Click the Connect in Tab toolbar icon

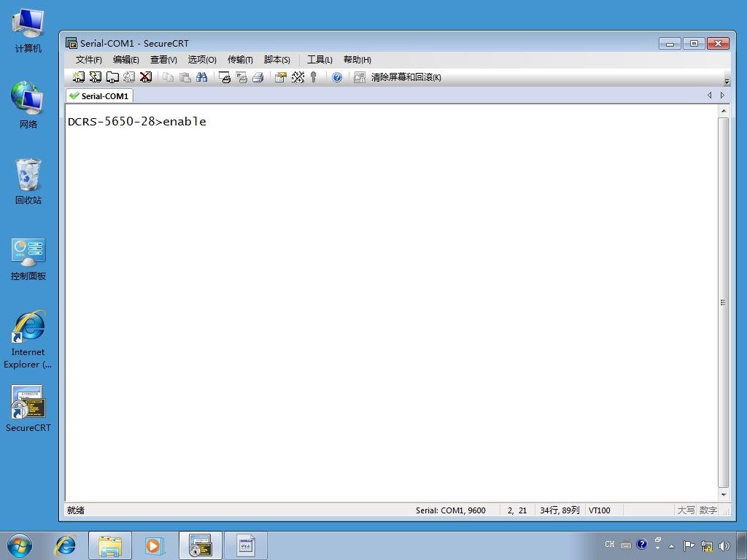[x=112, y=77]
